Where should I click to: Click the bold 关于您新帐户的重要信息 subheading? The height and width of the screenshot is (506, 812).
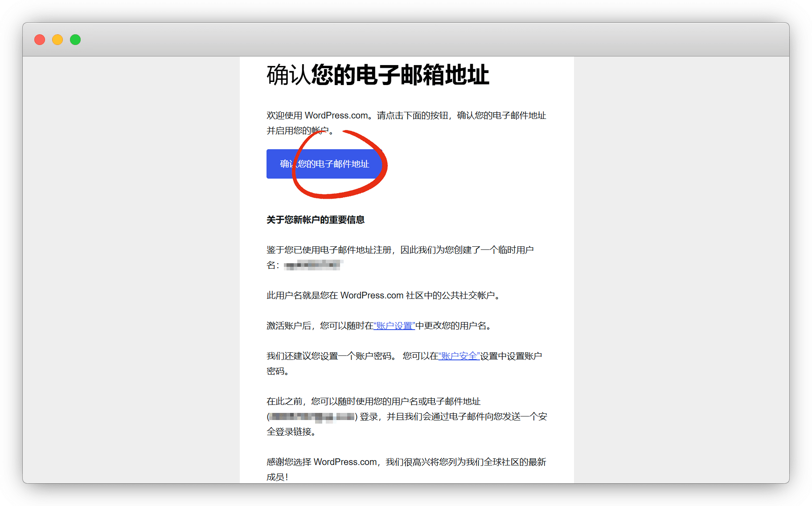(315, 220)
